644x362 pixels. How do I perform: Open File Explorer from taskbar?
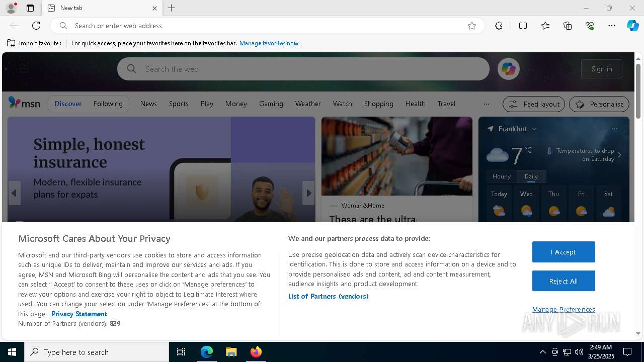231,352
